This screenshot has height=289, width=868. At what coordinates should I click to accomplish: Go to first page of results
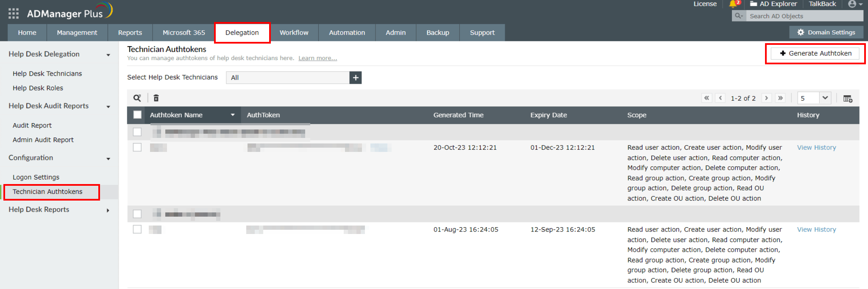pos(707,98)
